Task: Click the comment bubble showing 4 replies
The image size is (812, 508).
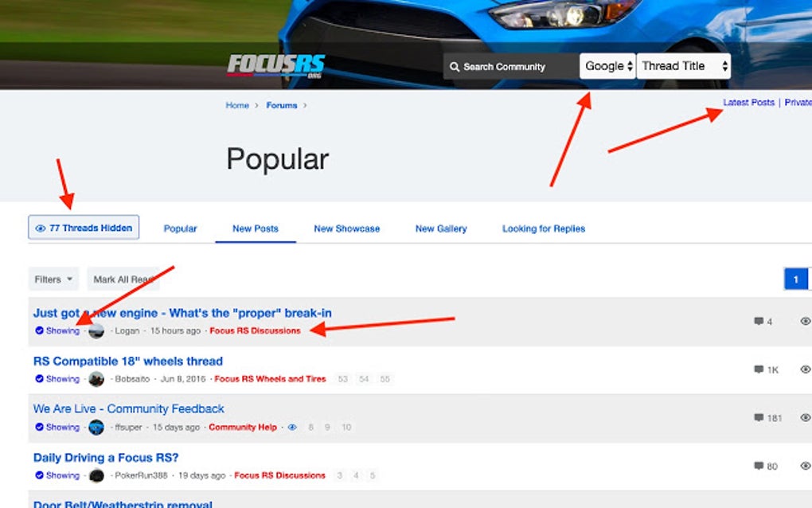Action: (x=759, y=321)
